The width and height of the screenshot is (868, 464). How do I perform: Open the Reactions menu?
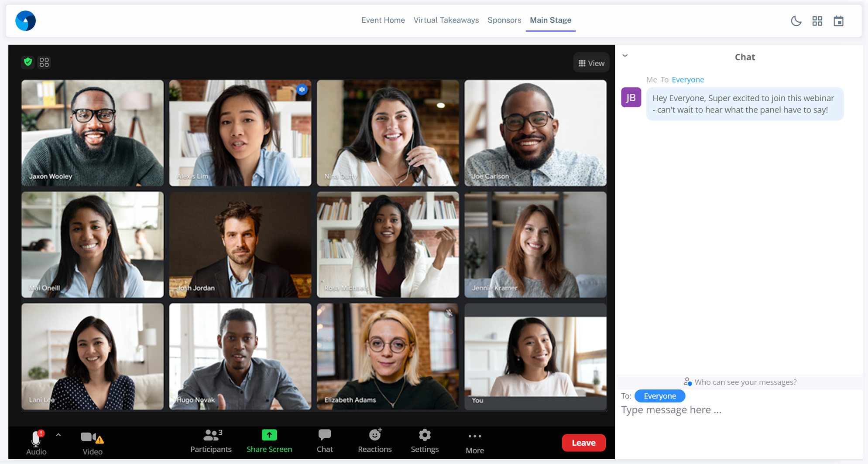click(x=375, y=441)
